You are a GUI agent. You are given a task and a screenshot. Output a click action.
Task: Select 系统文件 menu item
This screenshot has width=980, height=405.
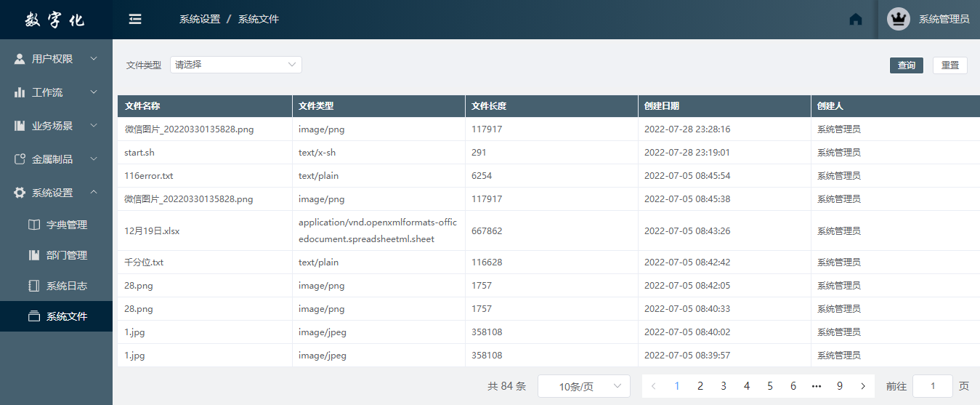(x=66, y=316)
